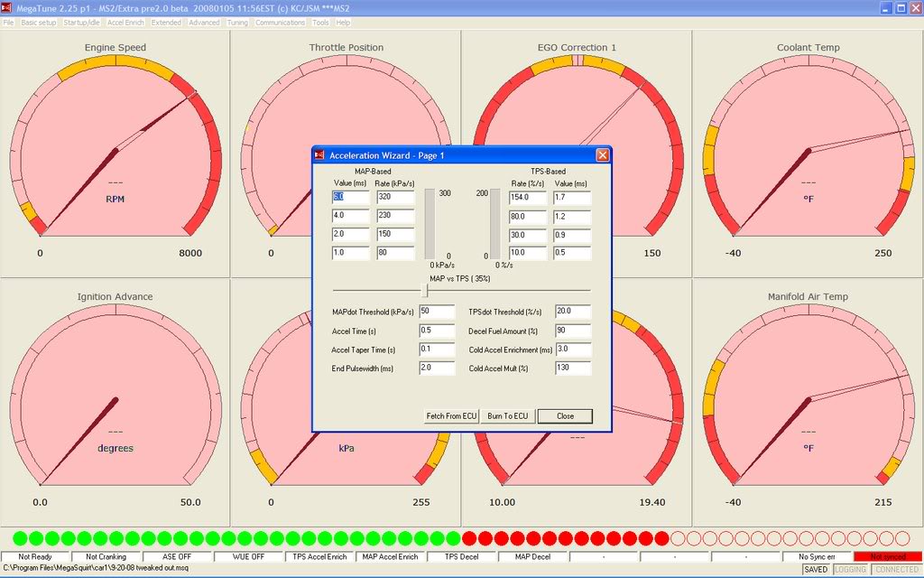The width and height of the screenshot is (924, 578).
Task: Click the End Pulsewidth input field
Action: tap(437, 368)
